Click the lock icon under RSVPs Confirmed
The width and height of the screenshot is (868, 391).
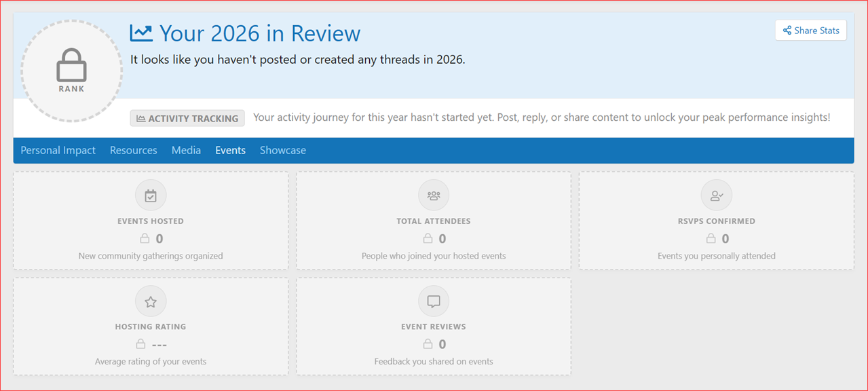pyautogui.click(x=710, y=238)
